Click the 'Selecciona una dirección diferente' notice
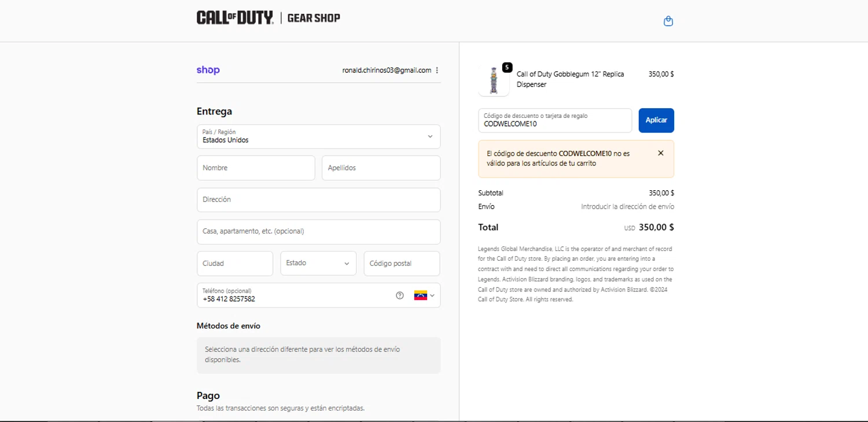The width and height of the screenshot is (868, 422). (x=318, y=355)
